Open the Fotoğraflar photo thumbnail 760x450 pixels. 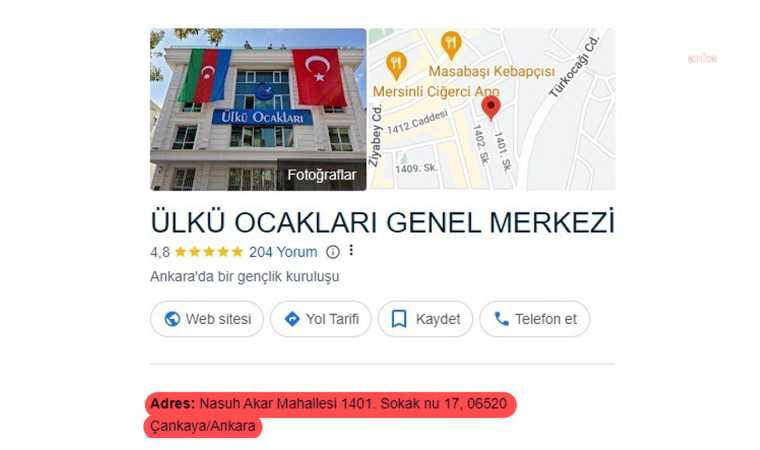(258, 110)
